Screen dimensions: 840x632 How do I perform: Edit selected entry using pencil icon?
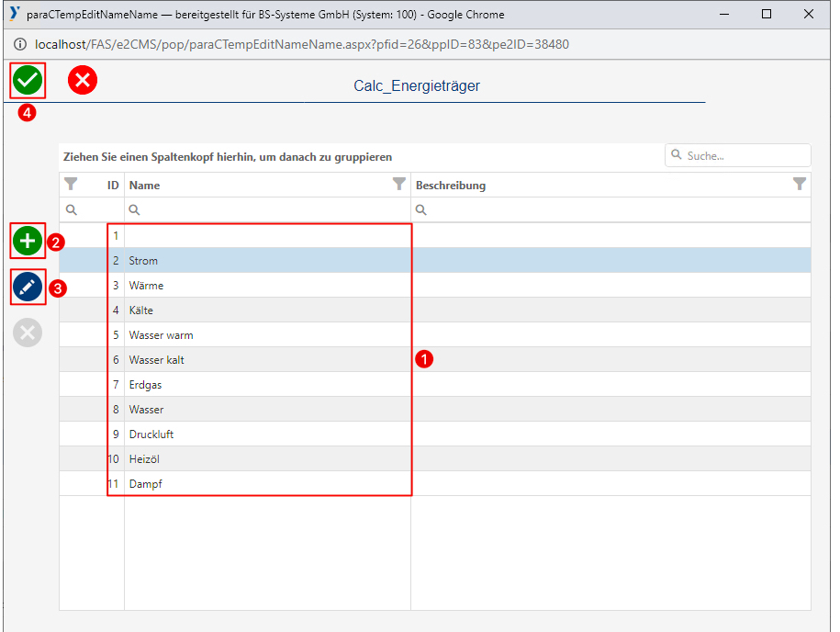[28, 288]
